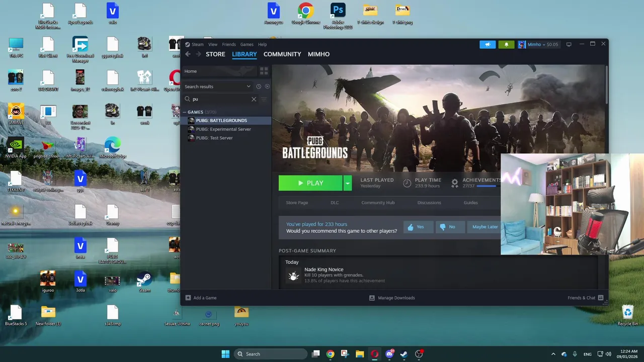Select the Free Download Manager desktop shortcut
This screenshot has width=644, height=362.
[80, 50]
